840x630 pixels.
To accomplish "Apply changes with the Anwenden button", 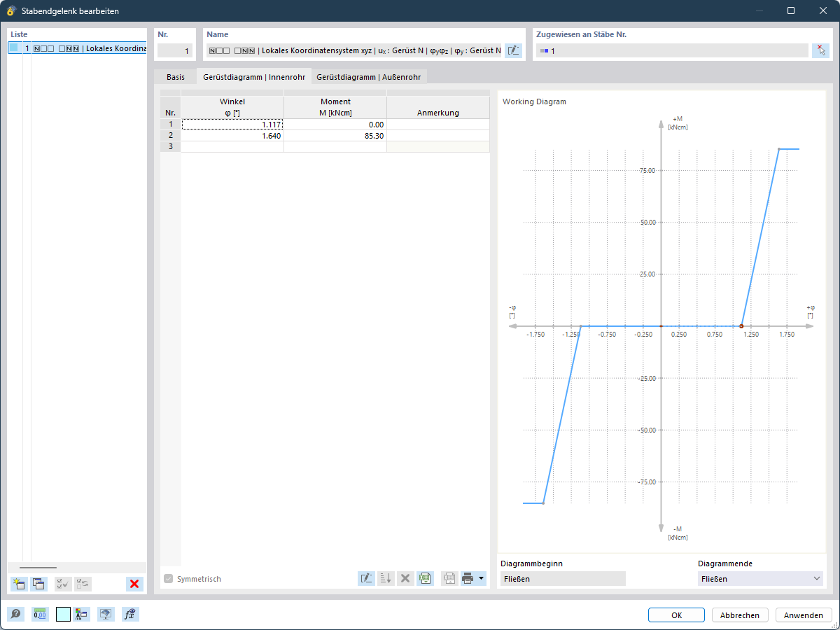I will point(803,615).
